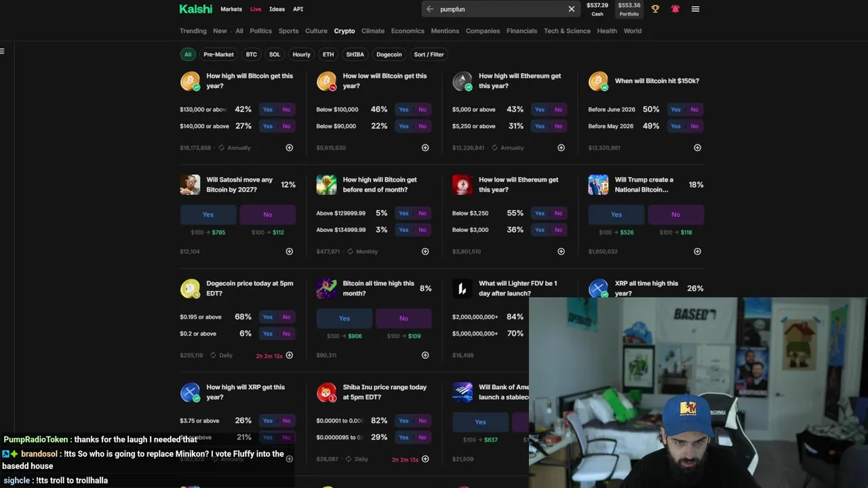Screen dimensions: 868x488
Task: Choose No for $130,000 or above
Action: click(286, 109)
